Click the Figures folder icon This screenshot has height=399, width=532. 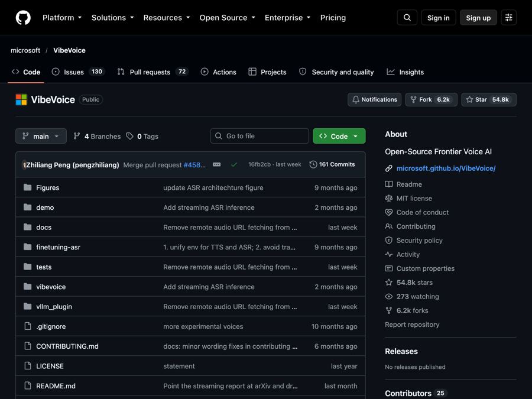27,187
